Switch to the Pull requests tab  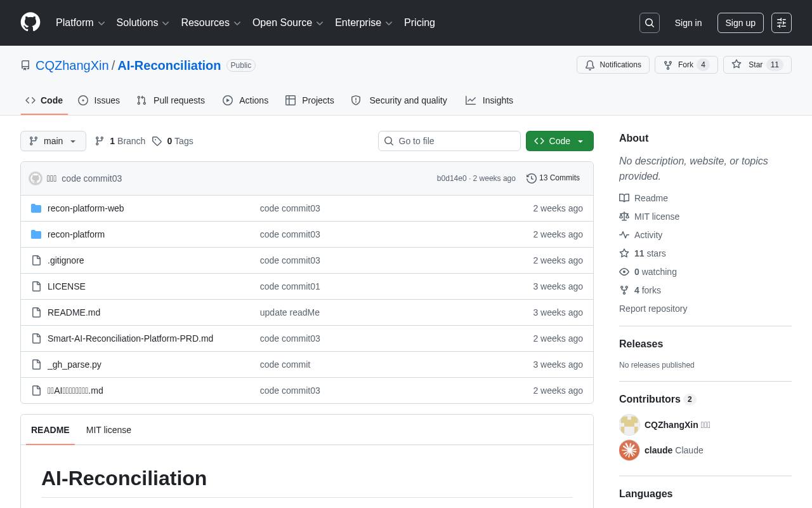click(x=171, y=100)
